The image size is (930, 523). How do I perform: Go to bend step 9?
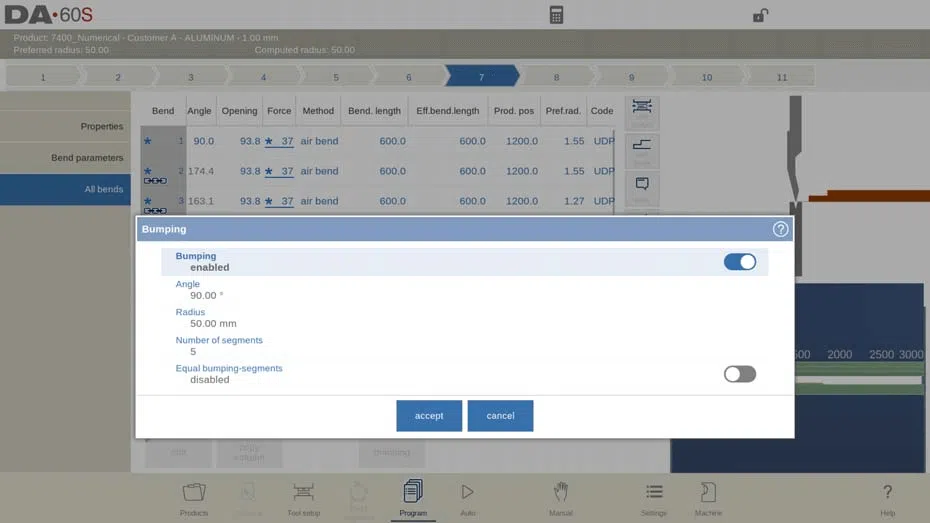(x=631, y=77)
